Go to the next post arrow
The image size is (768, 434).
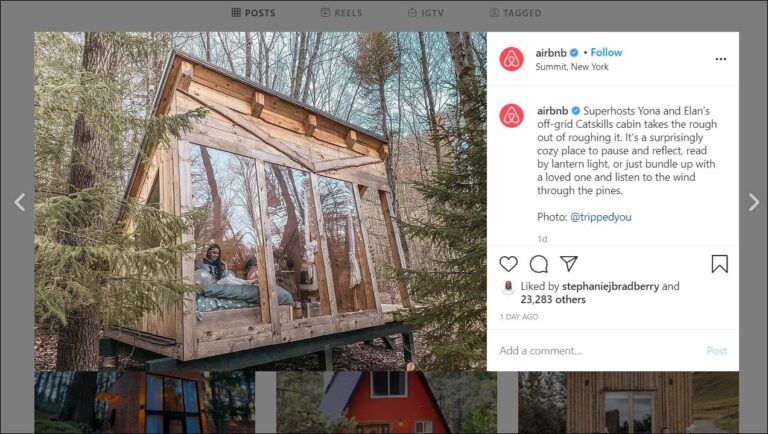(x=754, y=202)
